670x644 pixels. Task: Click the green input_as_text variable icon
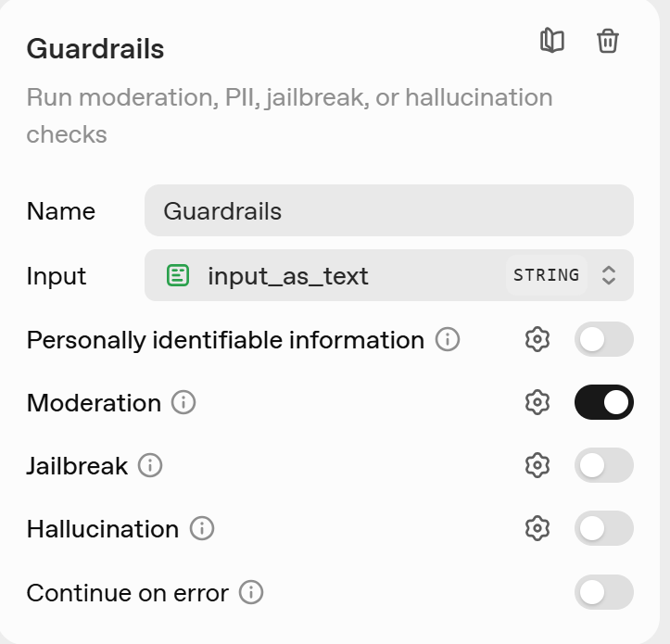pyautogui.click(x=178, y=275)
